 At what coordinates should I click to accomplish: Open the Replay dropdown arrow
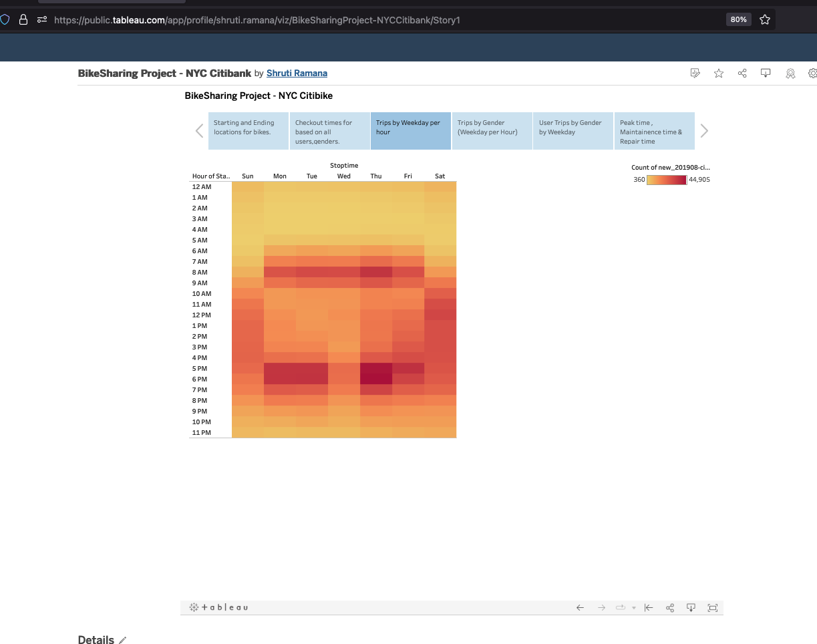(633, 608)
